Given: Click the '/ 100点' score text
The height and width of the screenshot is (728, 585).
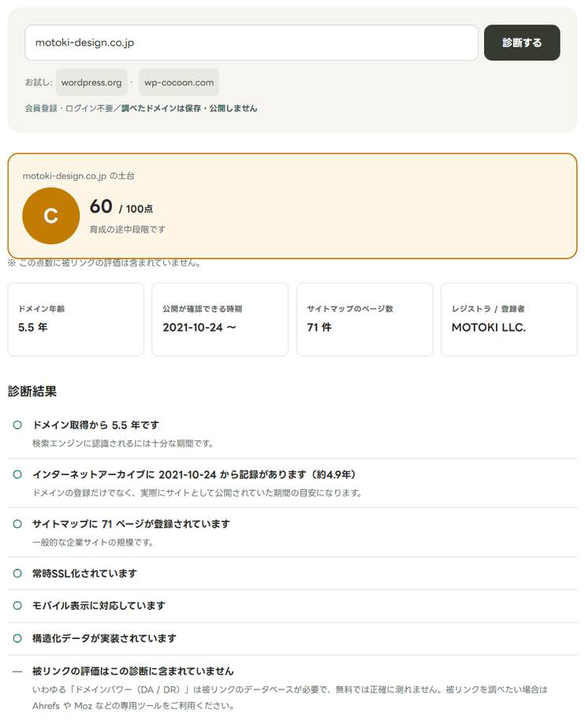Looking at the screenshot, I should (136, 210).
